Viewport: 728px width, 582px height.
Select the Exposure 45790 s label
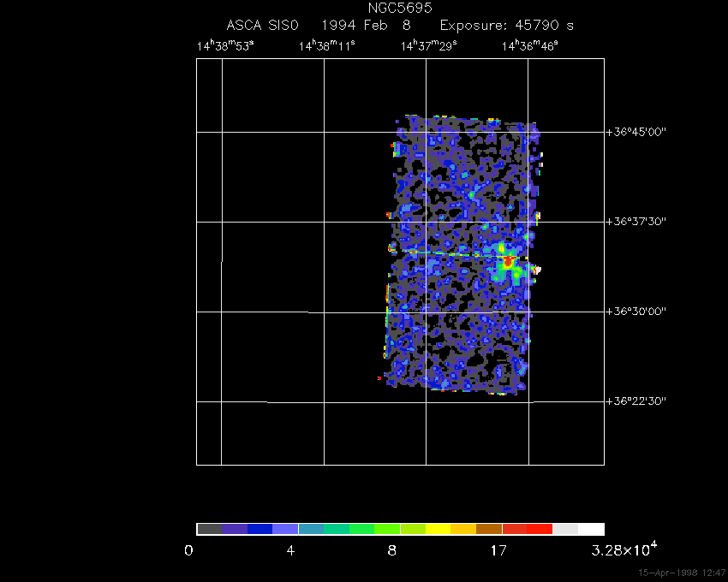click(506, 26)
